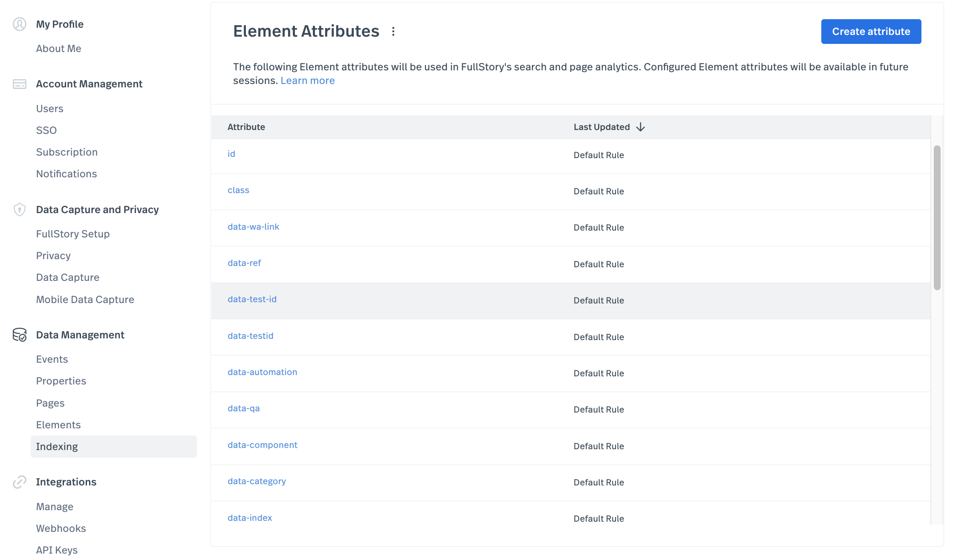The width and height of the screenshot is (953, 560).
Task: Open the Notifications settings
Action: coord(66,174)
